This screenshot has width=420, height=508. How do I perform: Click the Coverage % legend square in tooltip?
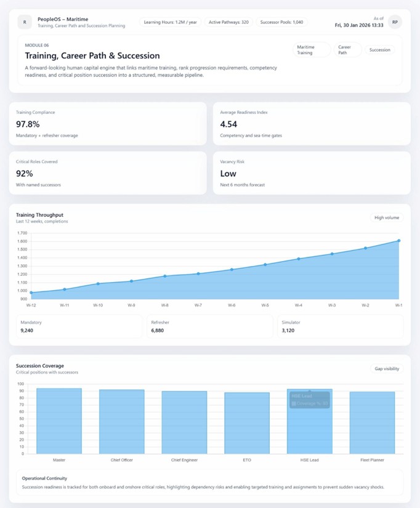tap(294, 404)
